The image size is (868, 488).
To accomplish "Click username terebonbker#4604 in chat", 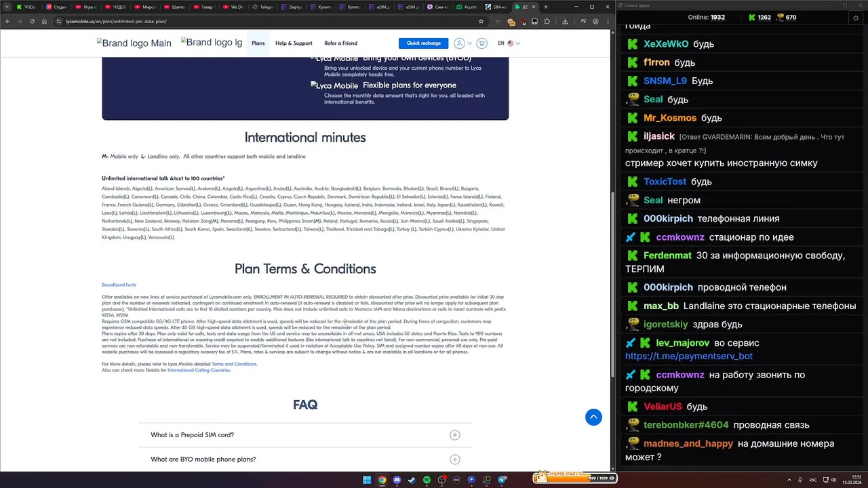I will (686, 425).
